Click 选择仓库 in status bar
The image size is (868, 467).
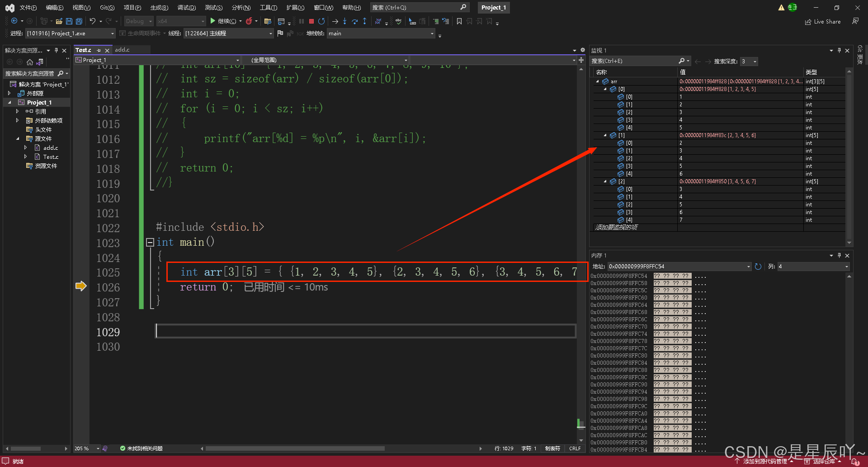point(823,462)
